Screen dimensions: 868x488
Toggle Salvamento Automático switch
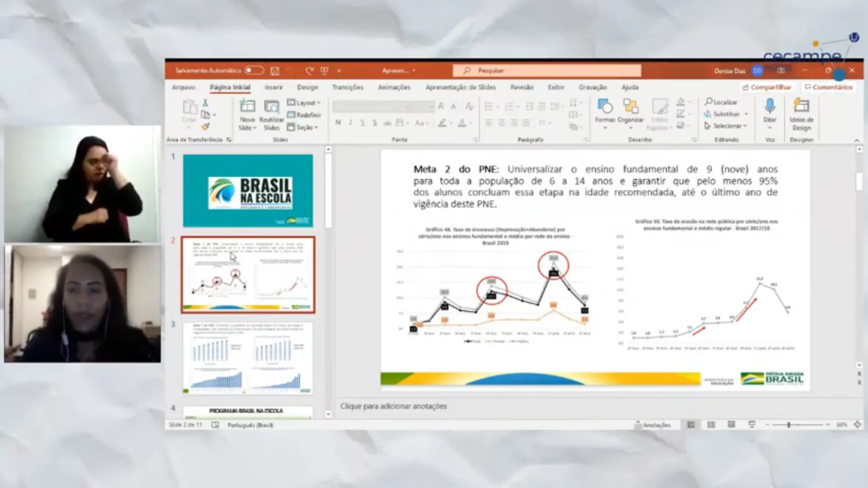pos(254,70)
